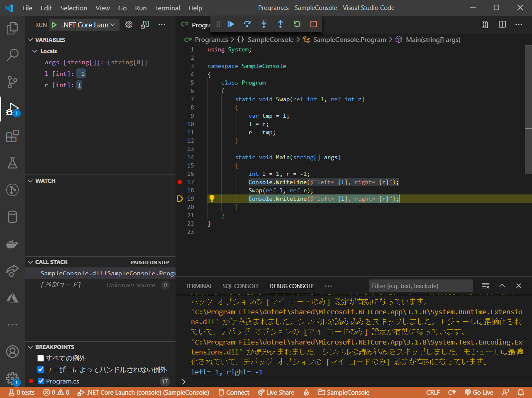Show additional panel tabs ellipsis

[x=329, y=286]
